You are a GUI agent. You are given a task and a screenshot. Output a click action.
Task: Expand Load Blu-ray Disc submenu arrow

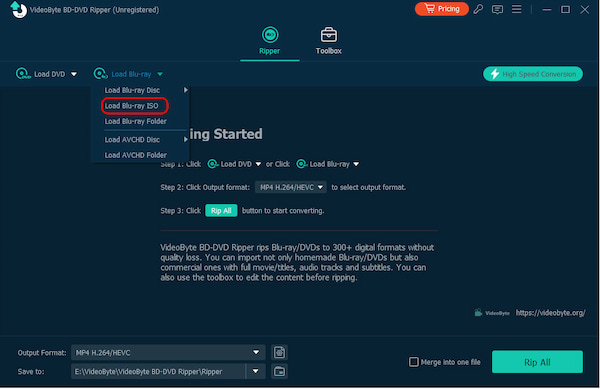(x=186, y=90)
